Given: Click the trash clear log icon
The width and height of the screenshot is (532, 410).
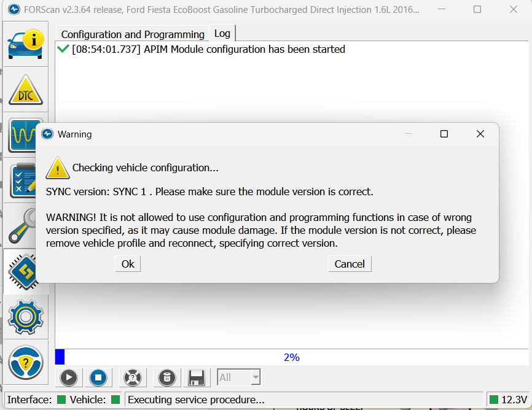Looking at the screenshot, I should (167, 377).
